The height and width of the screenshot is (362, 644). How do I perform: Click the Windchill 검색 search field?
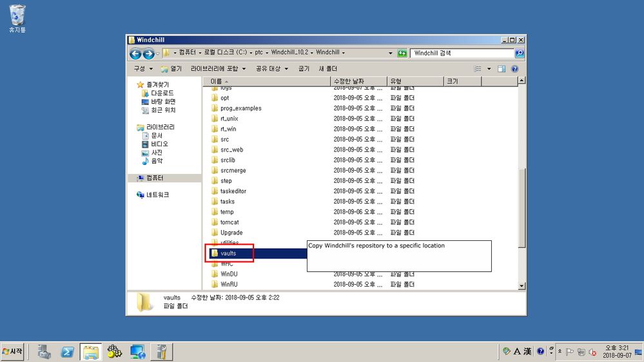462,53
